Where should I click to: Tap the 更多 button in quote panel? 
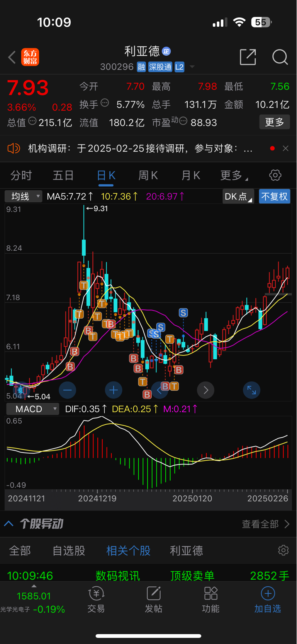275,122
